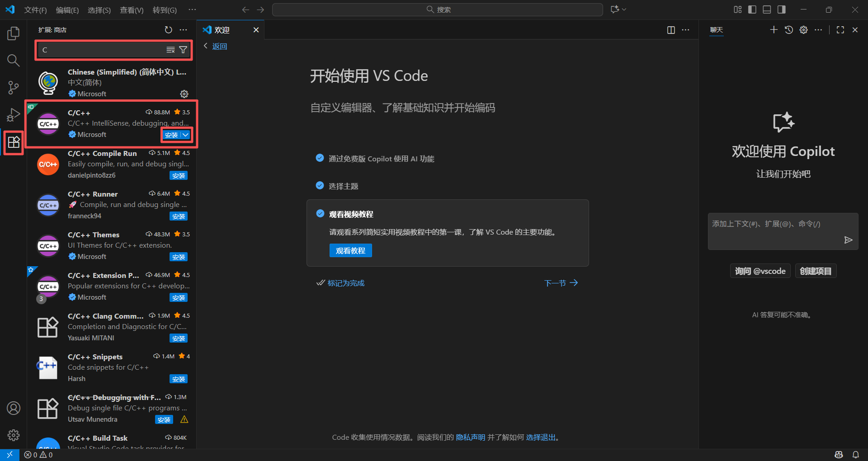Open the 隐私声明 link
Viewport: 868px width, 461px height.
[470, 437]
